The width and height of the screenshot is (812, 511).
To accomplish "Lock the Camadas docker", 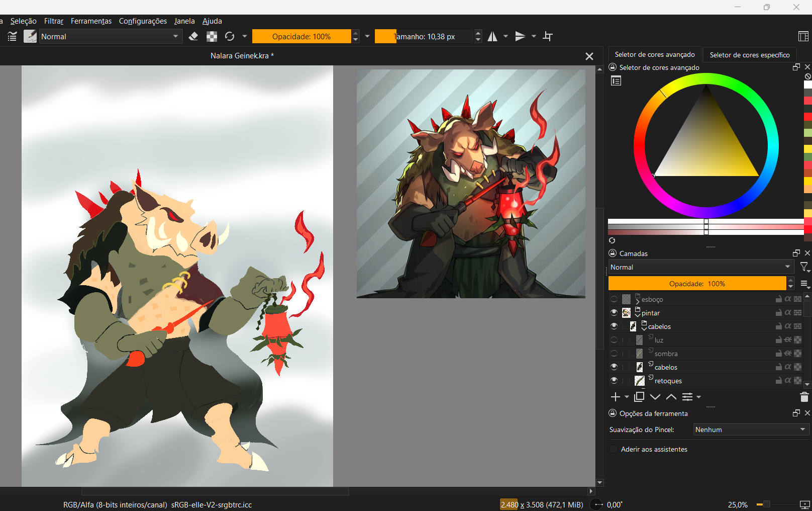I will coord(613,253).
